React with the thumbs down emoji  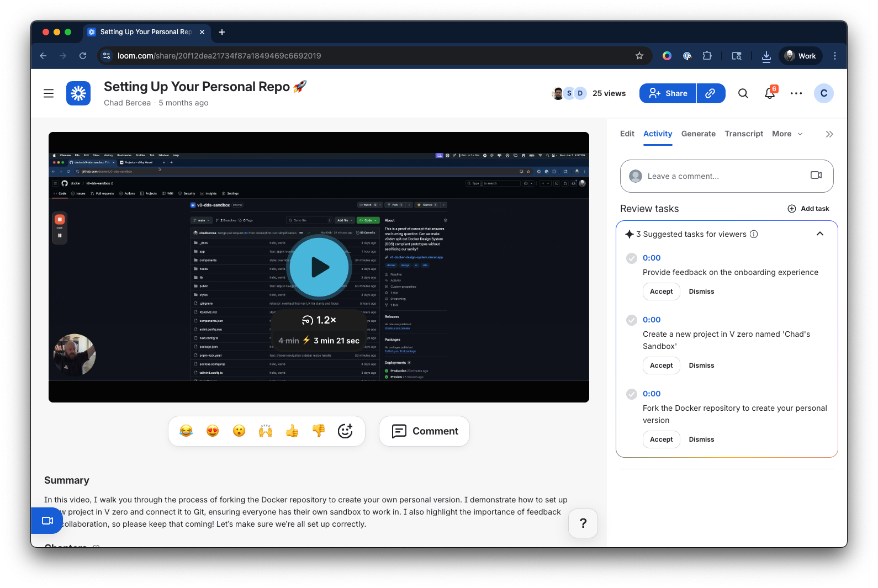click(319, 431)
